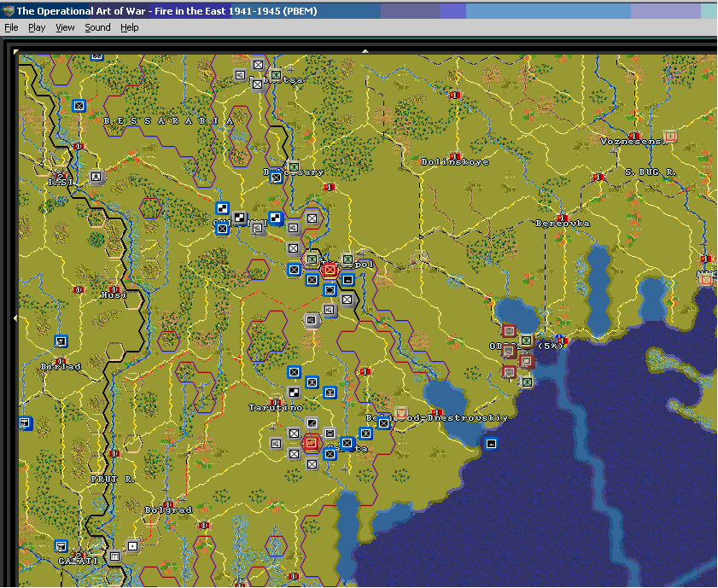Click the objective flag above Husi

point(114,289)
